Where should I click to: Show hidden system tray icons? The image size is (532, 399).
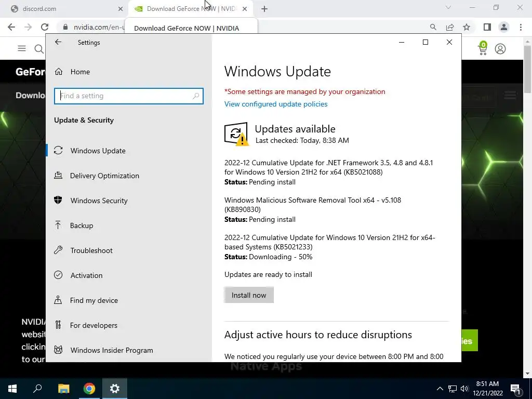point(440,389)
